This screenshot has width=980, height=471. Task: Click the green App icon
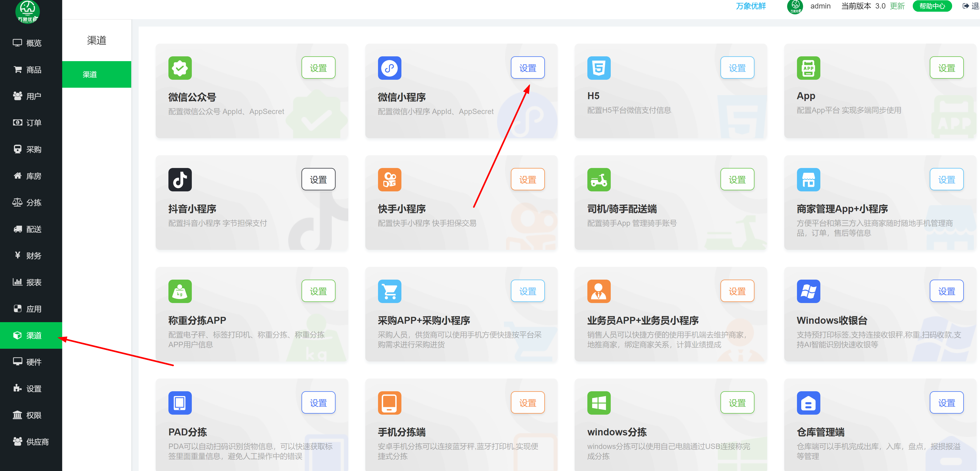[808, 68]
